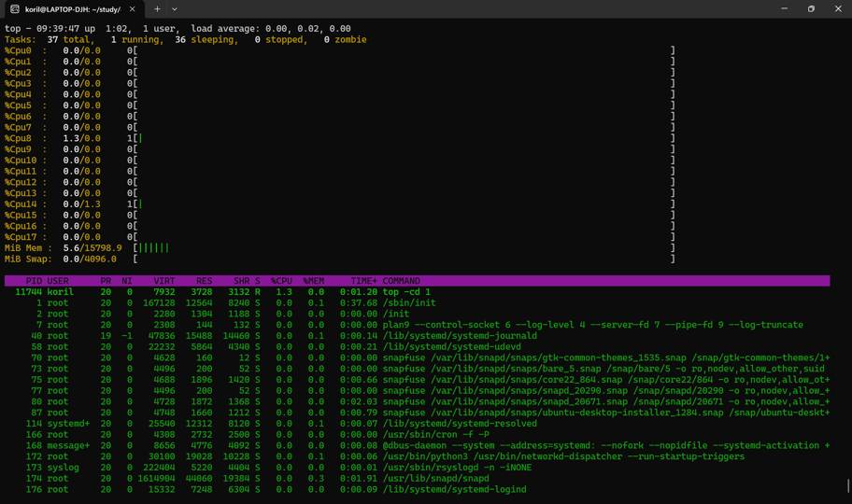This screenshot has width=852, height=504.
Task: Open the new tab profile dropdown
Action: (x=175, y=9)
